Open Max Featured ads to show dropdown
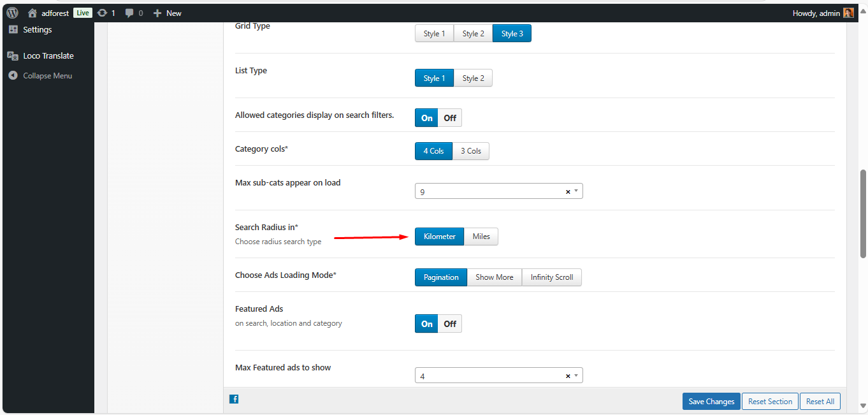The height and width of the screenshot is (415, 868). tap(576, 376)
